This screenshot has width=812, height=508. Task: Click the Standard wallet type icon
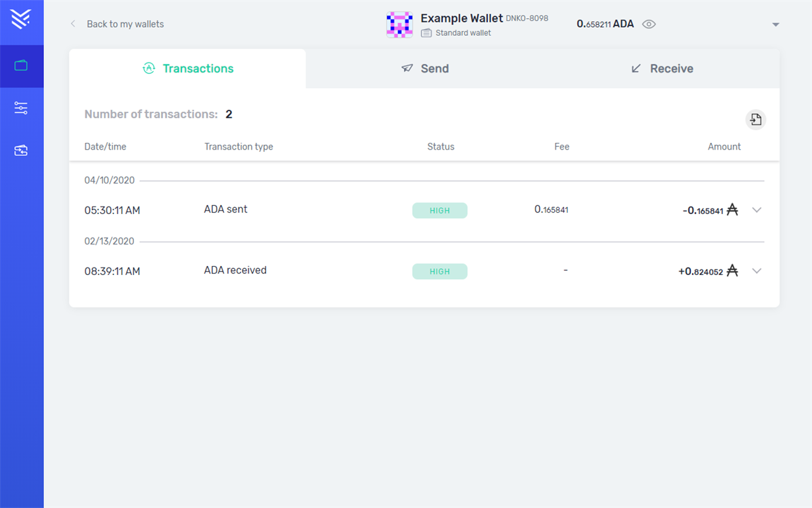426,33
